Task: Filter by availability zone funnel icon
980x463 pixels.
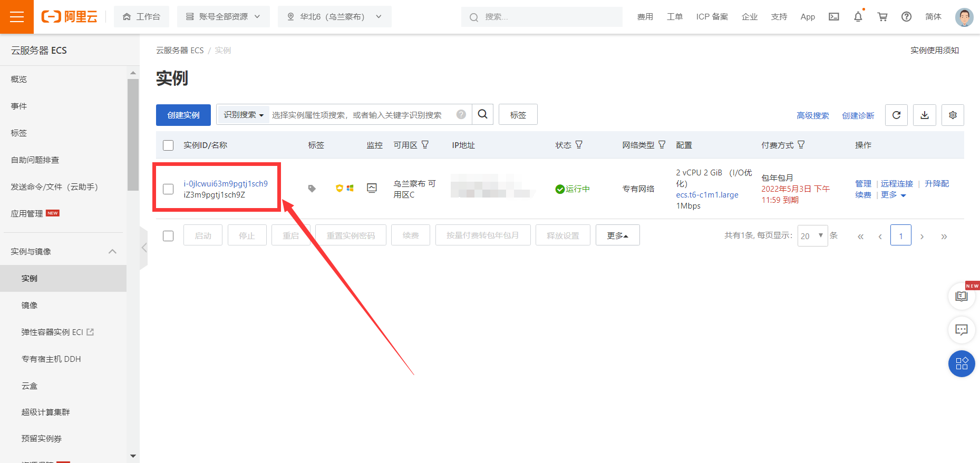Action: [x=425, y=144]
